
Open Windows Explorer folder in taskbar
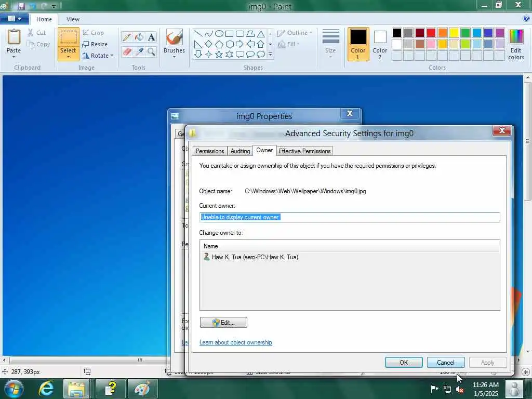(77, 389)
